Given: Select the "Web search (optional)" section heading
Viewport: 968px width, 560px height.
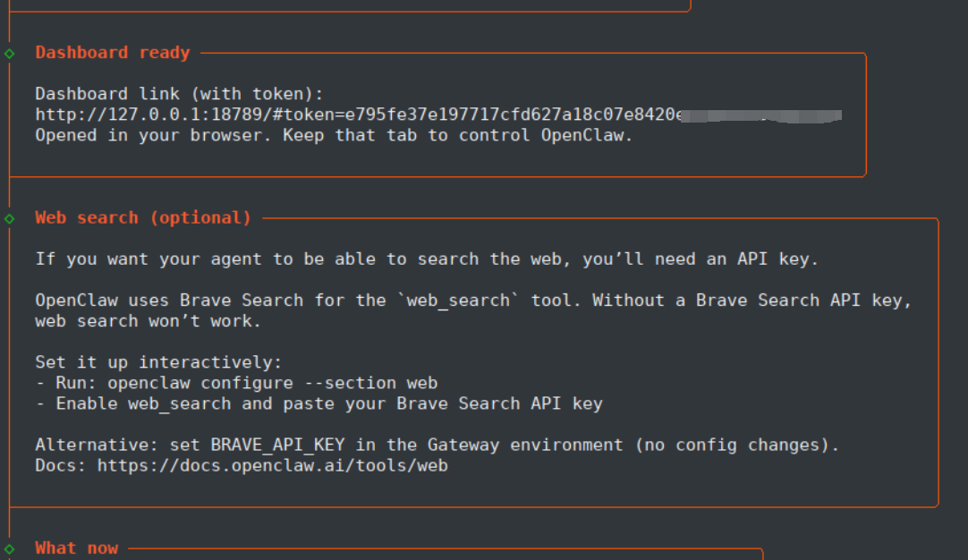Looking at the screenshot, I should click(143, 217).
